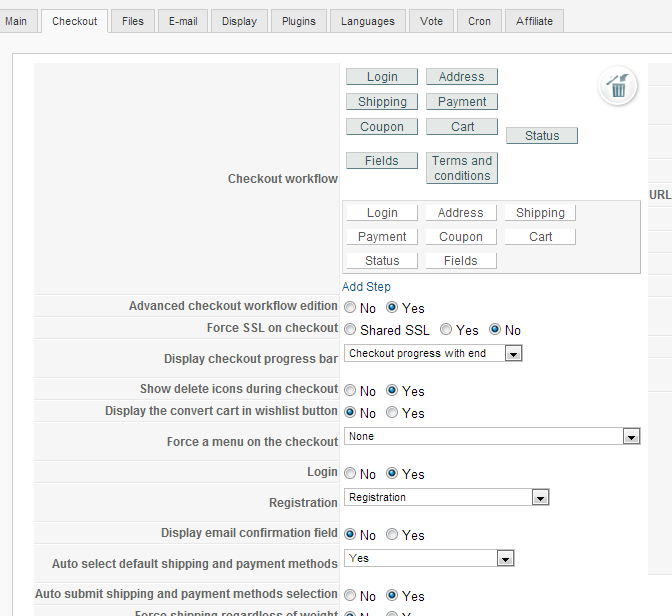Open the Display checkout progress bar dropdown
Image resolution: width=672 pixels, height=616 pixels.
(x=513, y=354)
